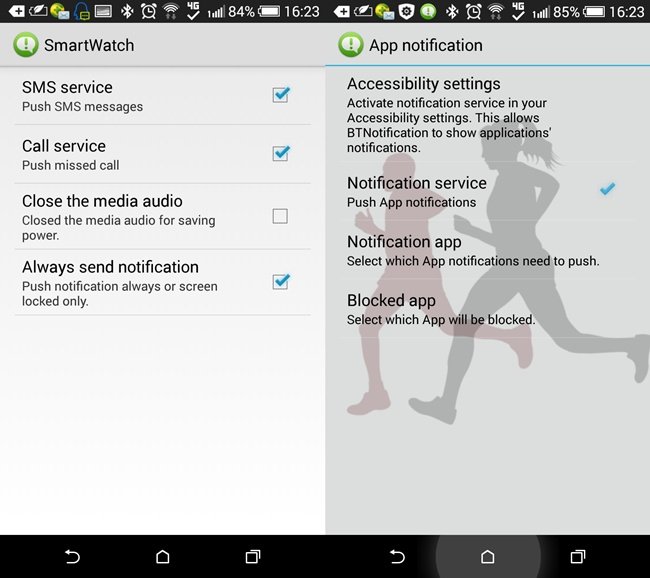Tap the SmartWatch app icon in header
The height and width of the screenshot is (578, 650).
click(25, 45)
